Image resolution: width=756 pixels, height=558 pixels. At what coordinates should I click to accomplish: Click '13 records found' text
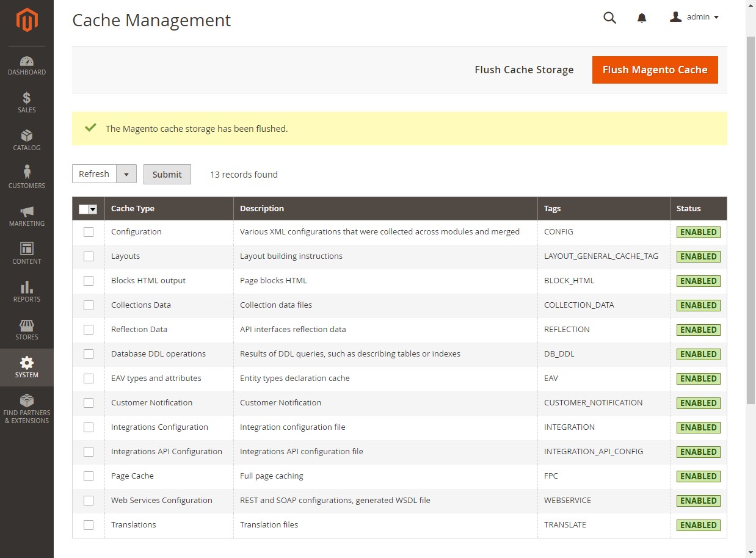(x=244, y=175)
